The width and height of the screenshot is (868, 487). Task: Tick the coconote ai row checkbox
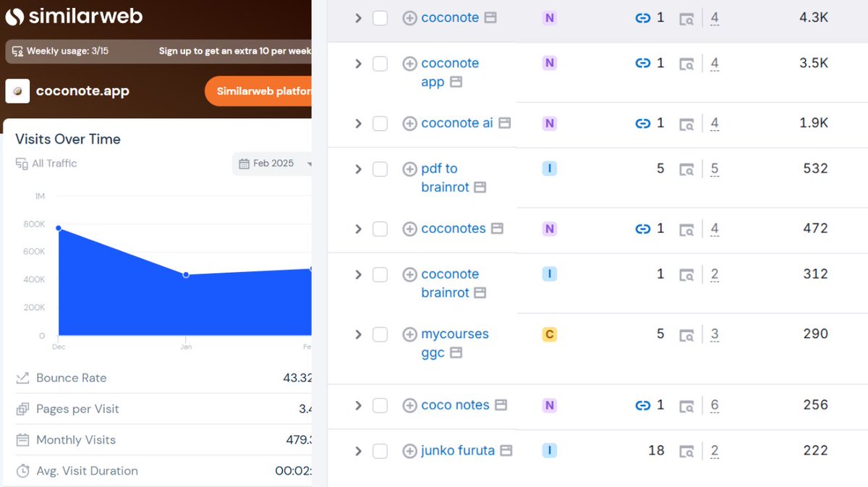click(x=380, y=124)
